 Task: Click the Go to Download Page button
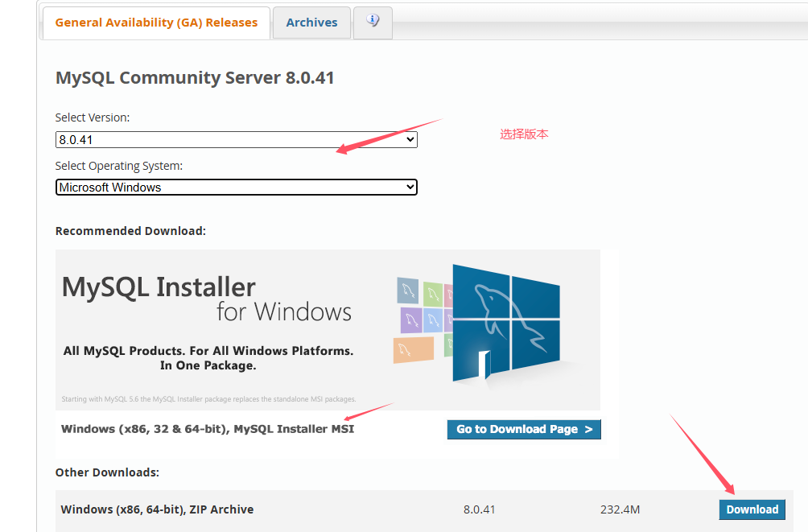[524, 430]
